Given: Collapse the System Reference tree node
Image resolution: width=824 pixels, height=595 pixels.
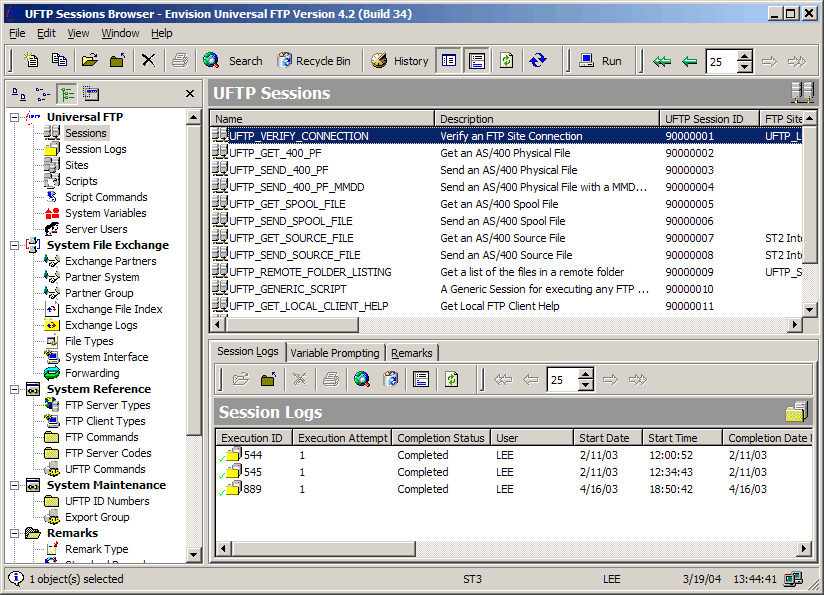Looking at the screenshot, I should point(15,389).
